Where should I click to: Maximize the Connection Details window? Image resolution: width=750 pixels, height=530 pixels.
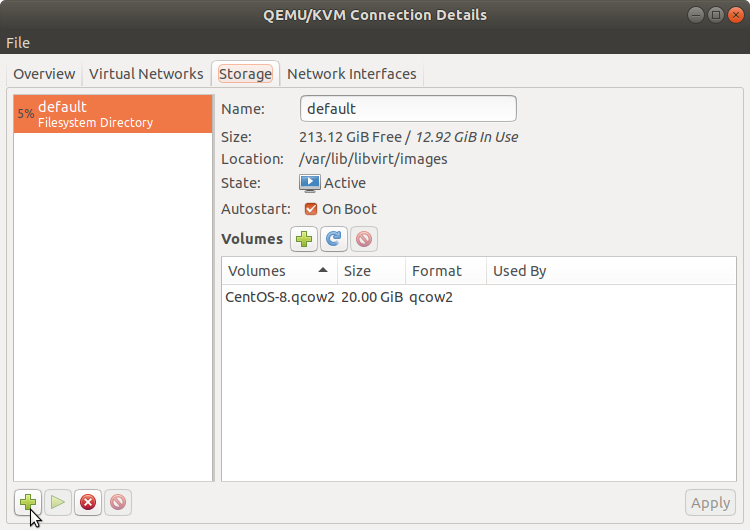click(716, 15)
